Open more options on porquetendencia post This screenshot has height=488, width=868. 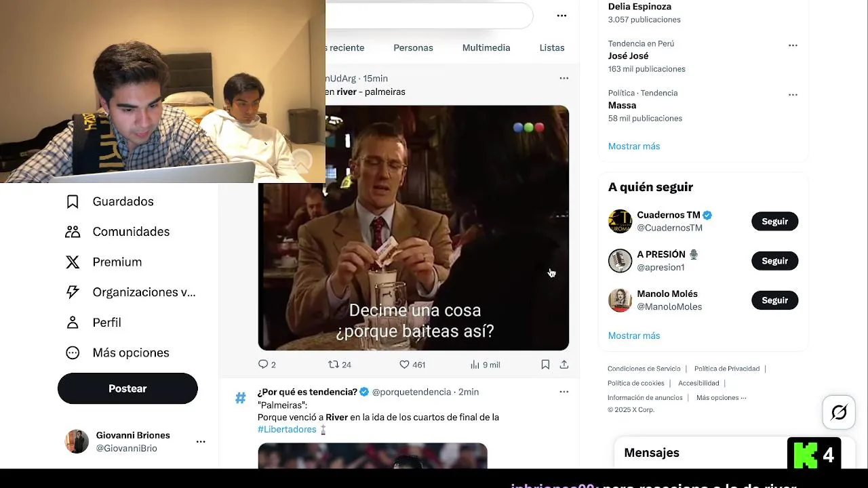[x=564, y=392]
